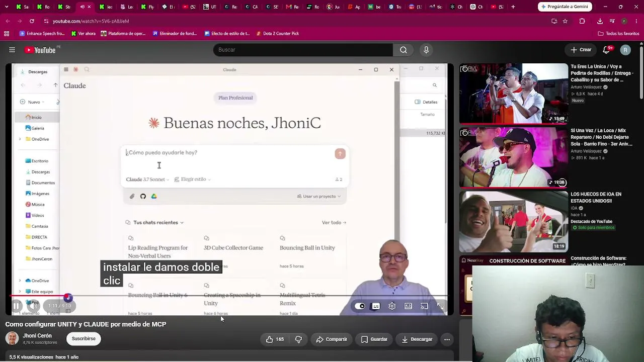Open the Si Una Vez / La Loca title
Screen dimensions: 644x362
point(602,137)
